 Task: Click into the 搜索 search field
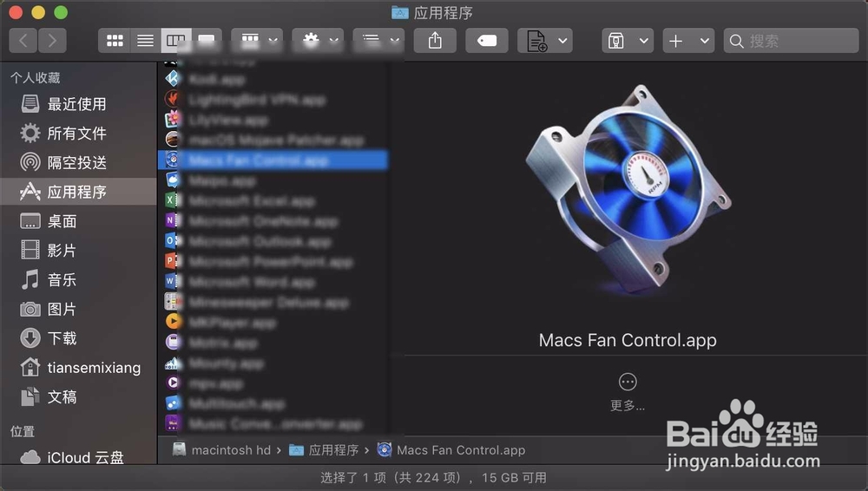791,41
